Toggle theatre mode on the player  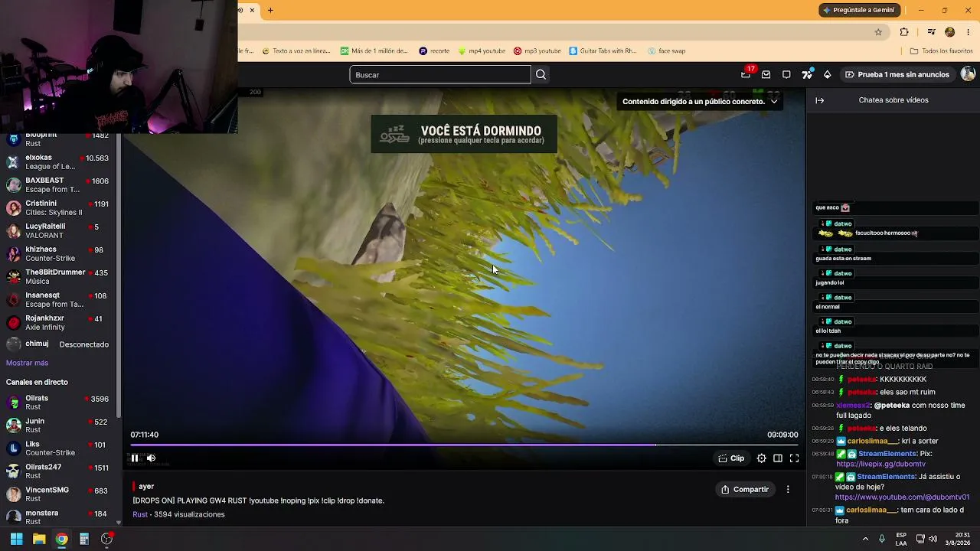click(x=778, y=458)
